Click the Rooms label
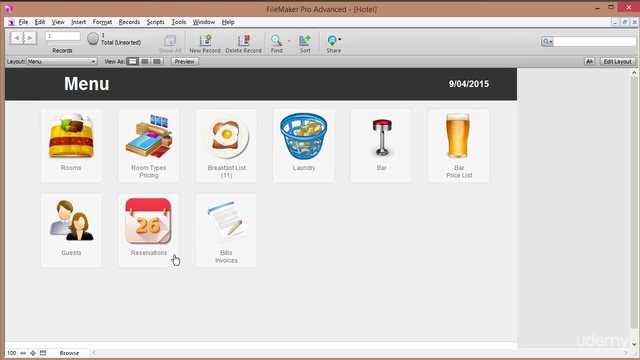640x360 pixels. coord(71,168)
